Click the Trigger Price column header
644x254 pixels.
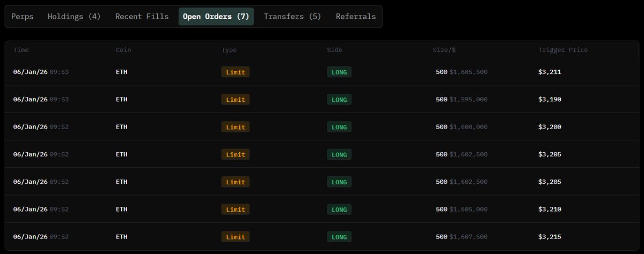(563, 50)
